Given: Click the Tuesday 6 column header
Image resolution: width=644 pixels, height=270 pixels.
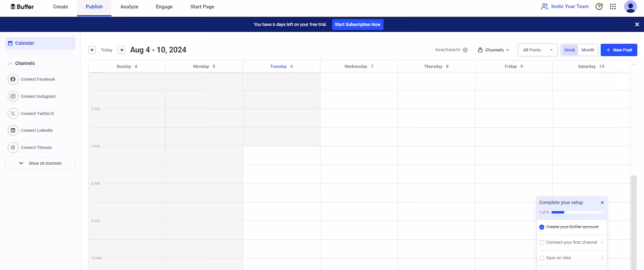Looking at the screenshot, I should point(281,66).
